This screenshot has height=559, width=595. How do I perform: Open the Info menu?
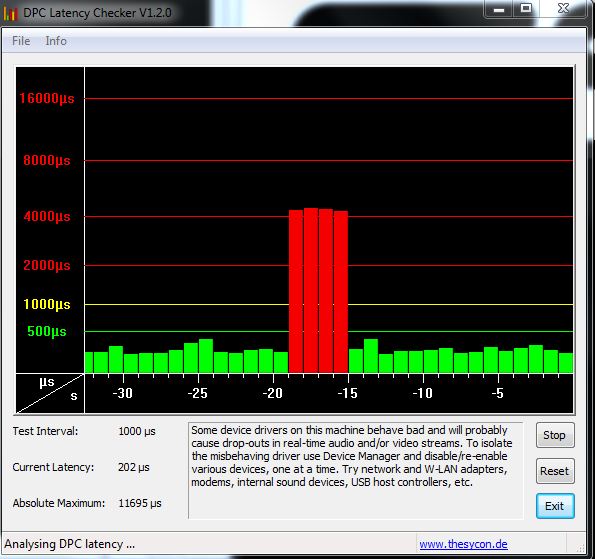click(x=56, y=41)
